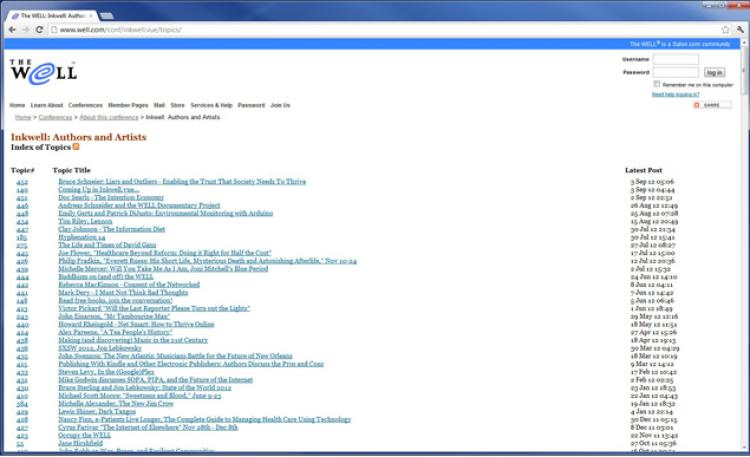The width and height of the screenshot is (750, 457).
Task: Open Cyrus Farivar Internet of Elsewhere topic
Action: (148, 427)
